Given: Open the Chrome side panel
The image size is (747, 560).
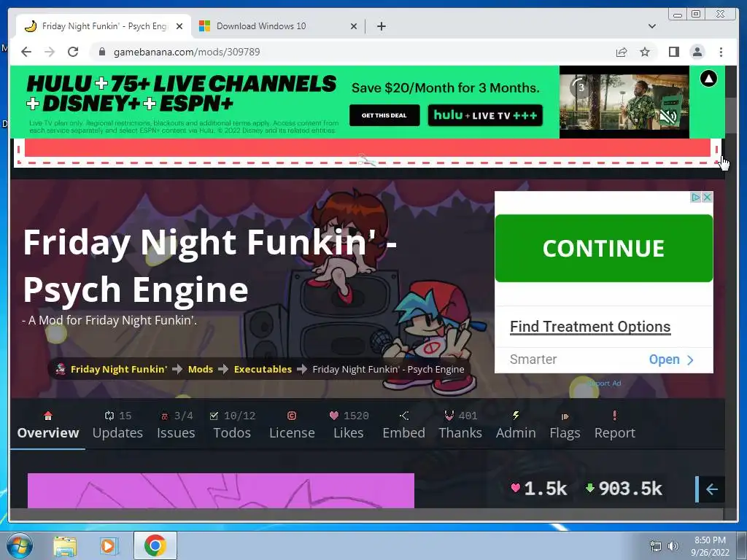Looking at the screenshot, I should [x=673, y=52].
